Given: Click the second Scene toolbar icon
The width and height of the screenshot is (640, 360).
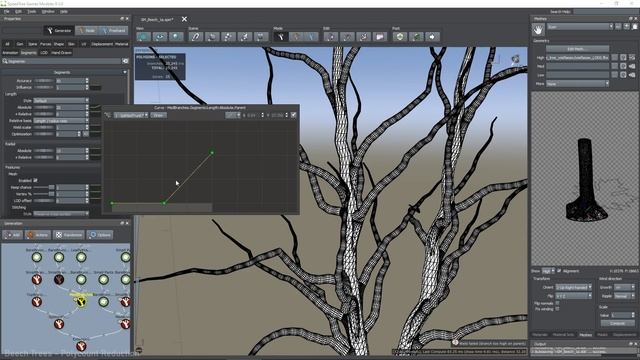Looking at the screenshot, I should click(x=212, y=37).
